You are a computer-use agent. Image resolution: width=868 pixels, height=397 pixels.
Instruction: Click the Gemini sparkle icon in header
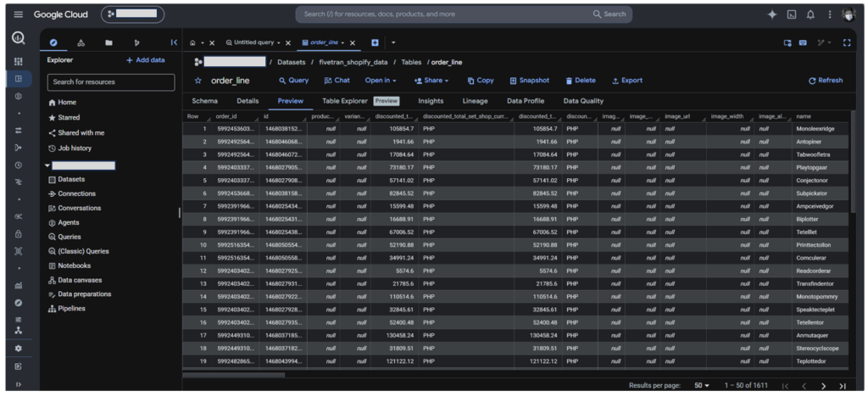pos(771,15)
